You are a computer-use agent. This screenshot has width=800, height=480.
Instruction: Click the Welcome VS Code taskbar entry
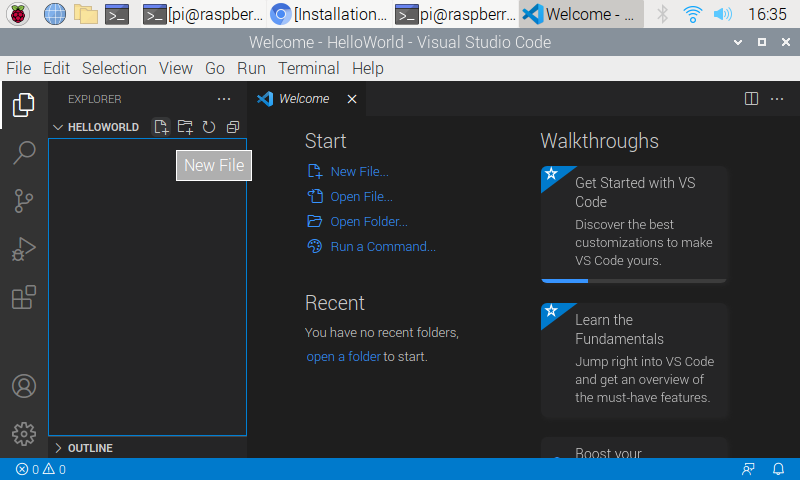(581, 14)
